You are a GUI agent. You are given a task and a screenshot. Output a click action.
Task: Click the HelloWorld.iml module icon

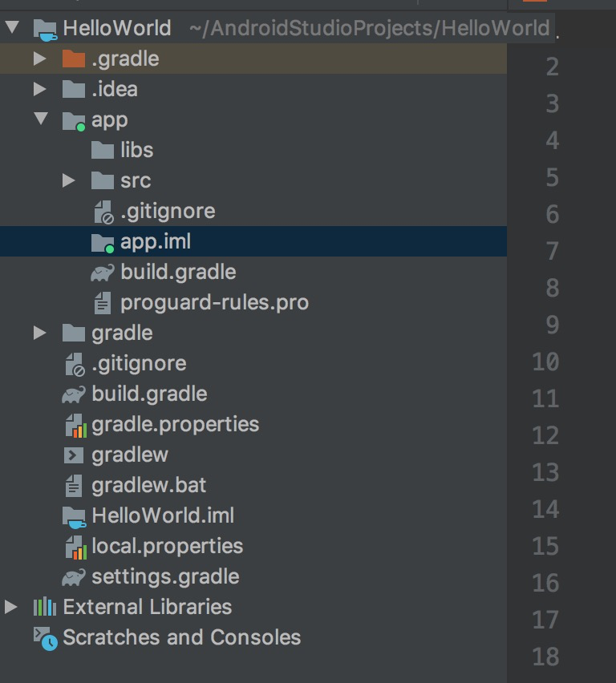(74, 518)
